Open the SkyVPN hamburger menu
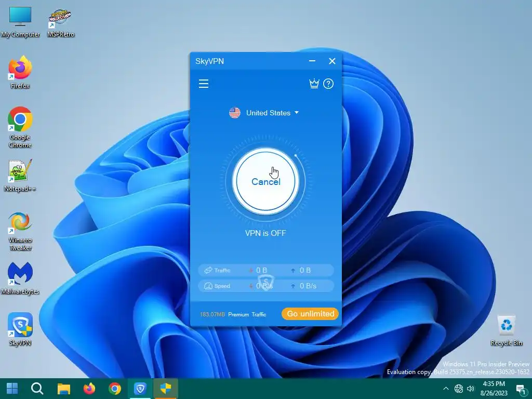The width and height of the screenshot is (532, 399). (x=204, y=84)
